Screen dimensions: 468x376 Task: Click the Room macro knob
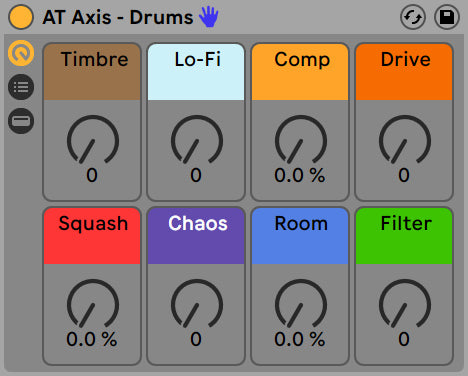(x=301, y=304)
